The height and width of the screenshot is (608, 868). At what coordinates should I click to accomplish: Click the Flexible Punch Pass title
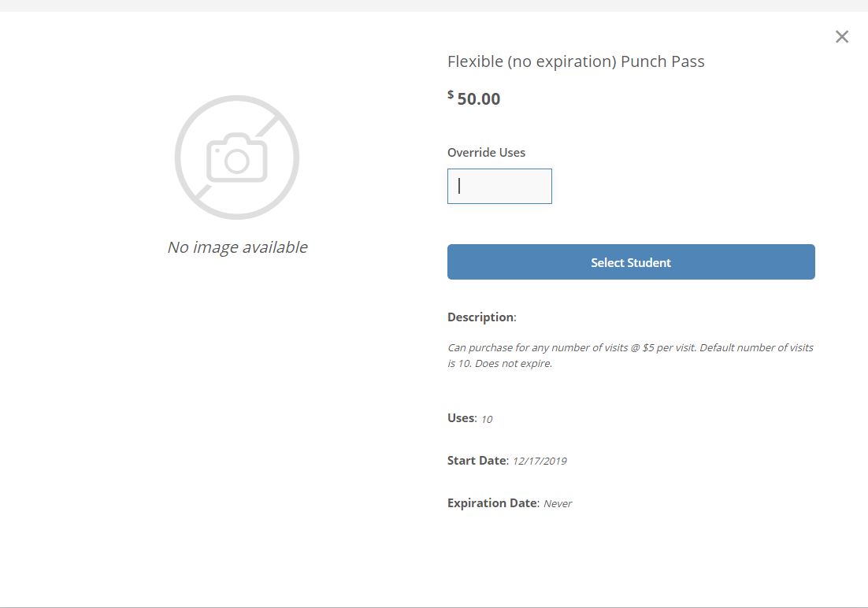click(x=576, y=61)
